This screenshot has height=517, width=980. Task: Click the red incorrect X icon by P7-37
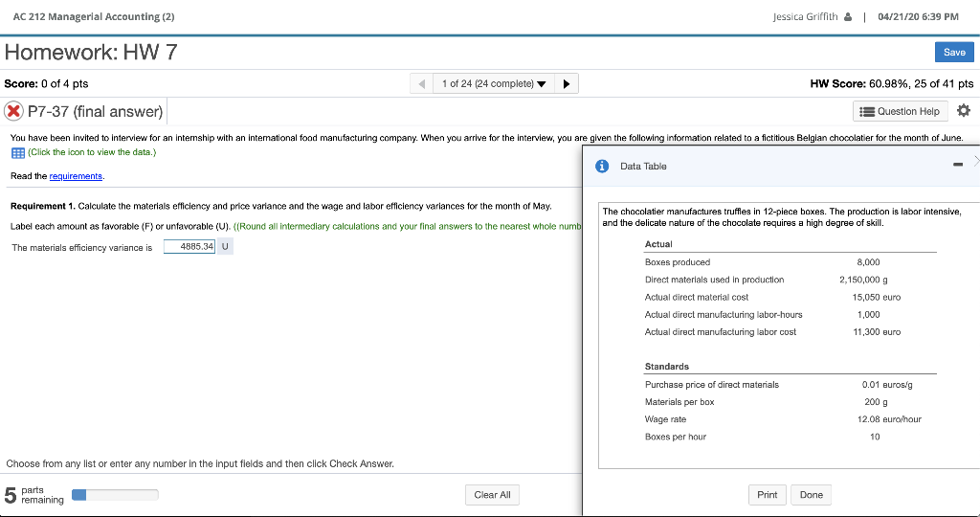pyautogui.click(x=13, y=111)
